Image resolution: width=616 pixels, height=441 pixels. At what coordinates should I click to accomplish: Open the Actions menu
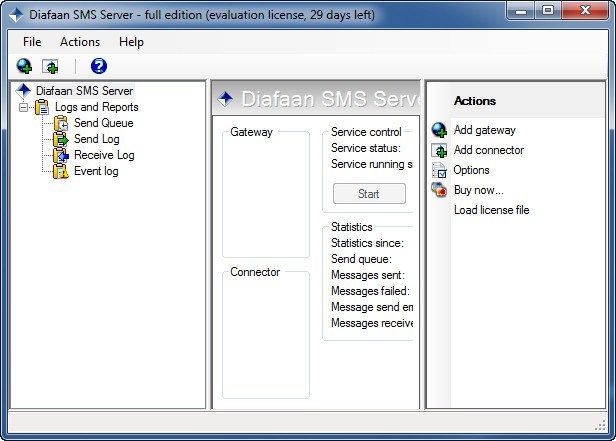[80, 42]
